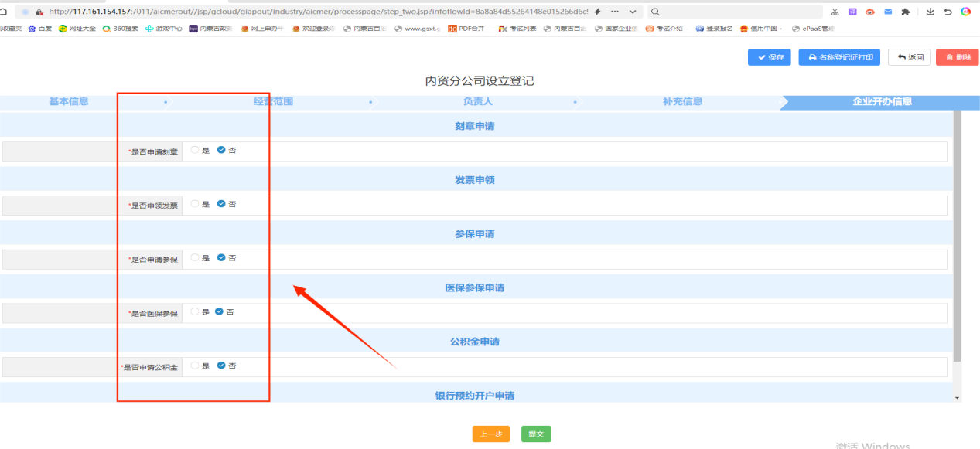Click the blue 保存 button
The width and height of the screenshot is (980, 449).
click(769, 57)
